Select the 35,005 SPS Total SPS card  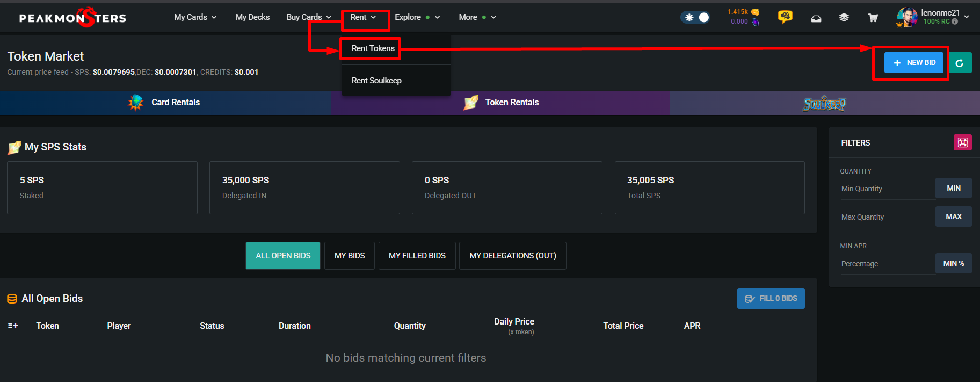click(x=709, y=188)
